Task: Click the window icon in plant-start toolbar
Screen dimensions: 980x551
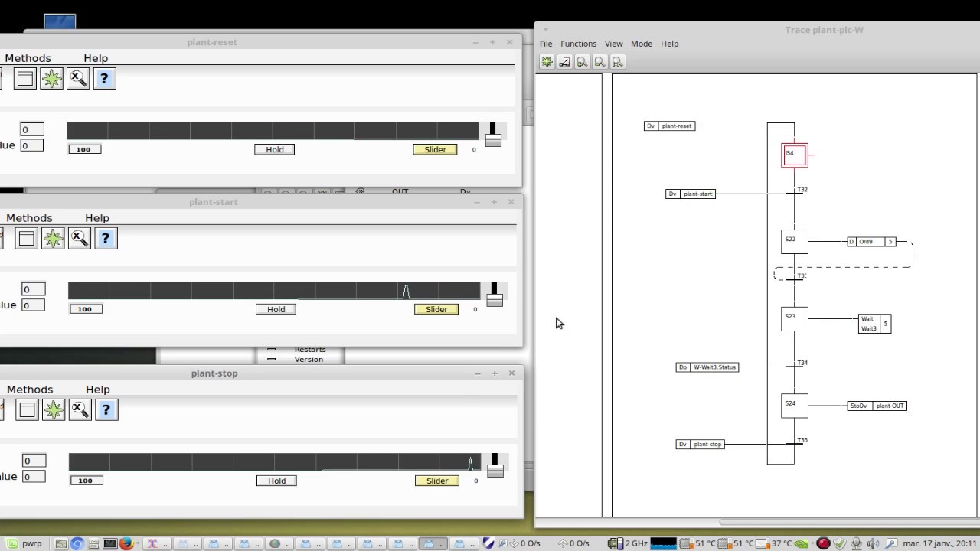Action: tap(27, 238)
